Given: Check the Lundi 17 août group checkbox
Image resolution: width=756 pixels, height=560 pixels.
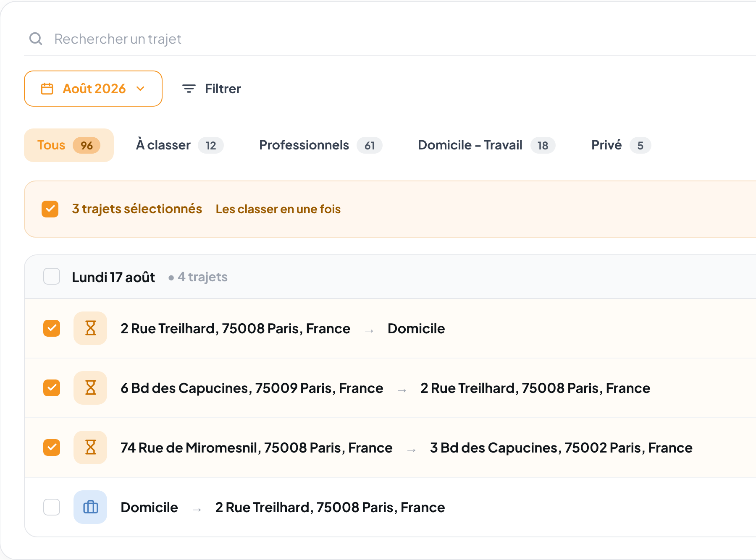Looking at the screenshot, I should point(52,277).
